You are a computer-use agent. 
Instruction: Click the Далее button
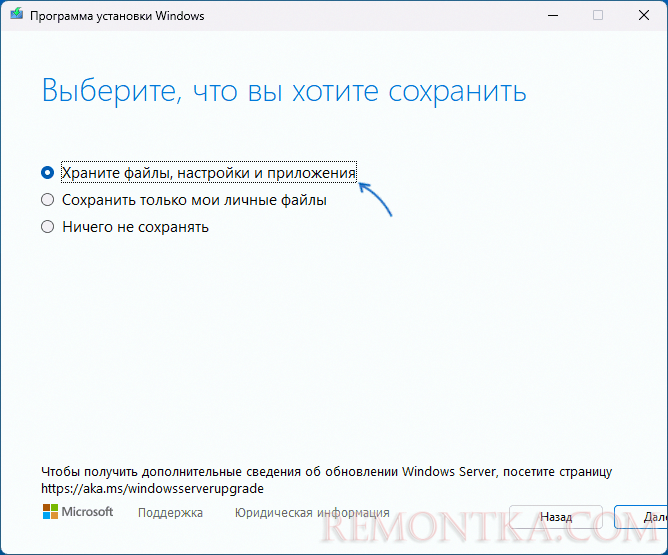point(641,517)
